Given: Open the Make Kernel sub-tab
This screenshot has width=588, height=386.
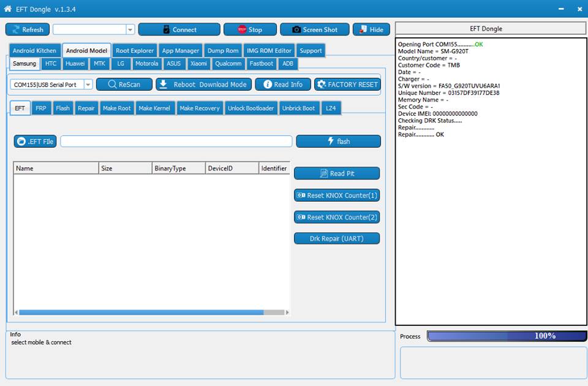Looking at the screenshot, I should tap(154, 108).
